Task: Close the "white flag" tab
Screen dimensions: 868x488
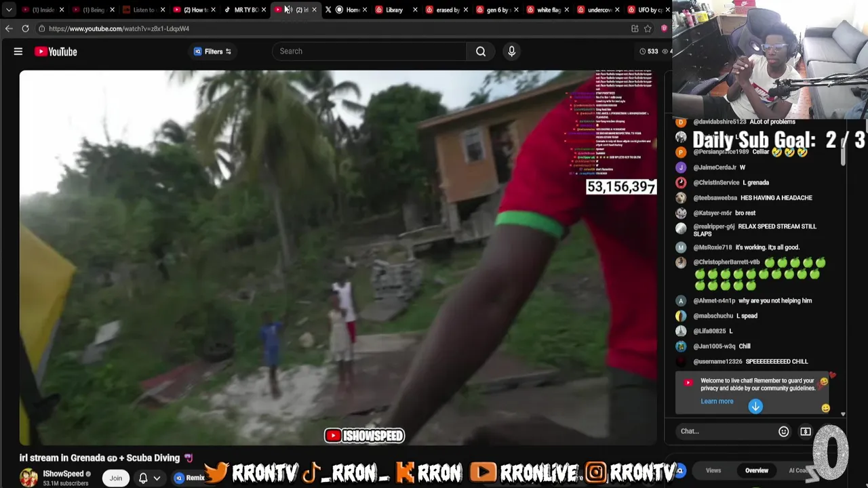Action: [567, 9]
